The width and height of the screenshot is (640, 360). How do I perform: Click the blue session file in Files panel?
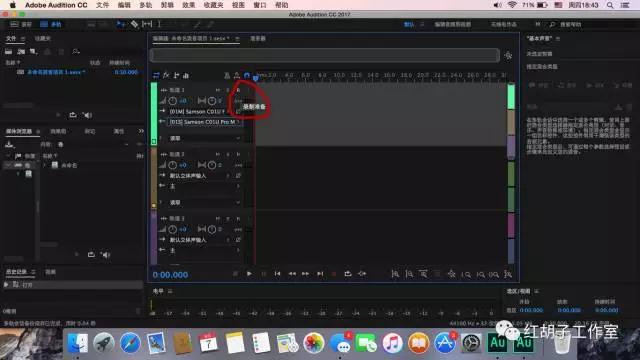pyautogui.click(x=56, y=72)
